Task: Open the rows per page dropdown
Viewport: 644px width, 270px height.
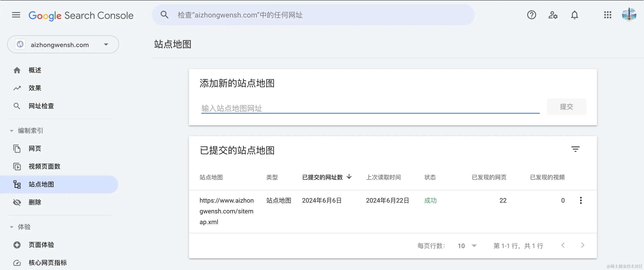Action: click(x=467, y=246)
